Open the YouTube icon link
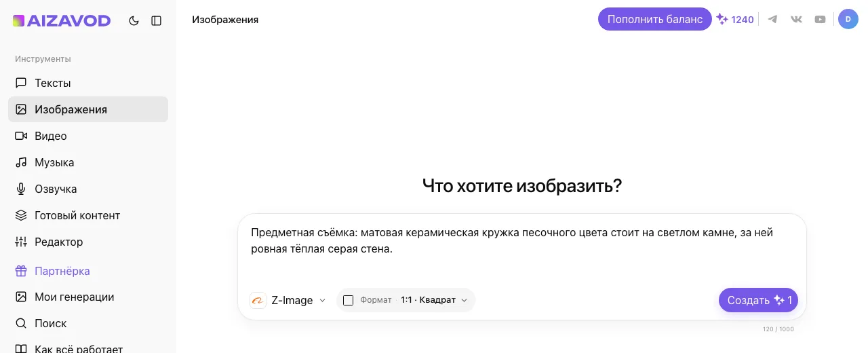 click(821, 19)
